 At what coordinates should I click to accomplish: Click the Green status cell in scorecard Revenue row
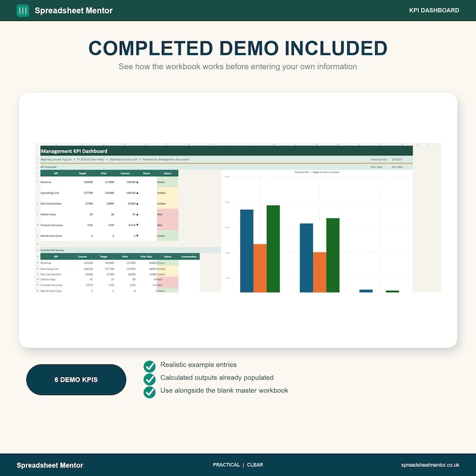pyautogui.click(x=168, y=182)
